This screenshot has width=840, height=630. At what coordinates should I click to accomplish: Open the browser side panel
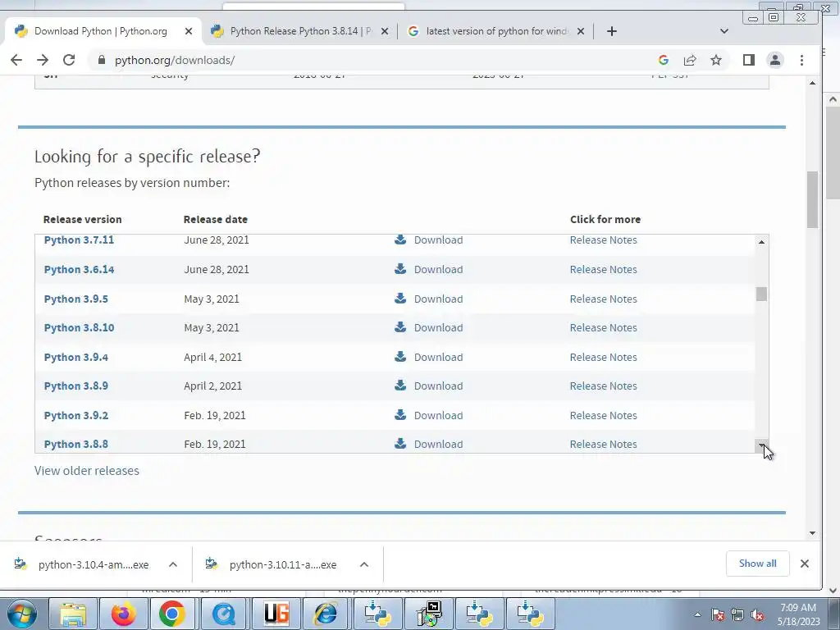tap(749, 60)
